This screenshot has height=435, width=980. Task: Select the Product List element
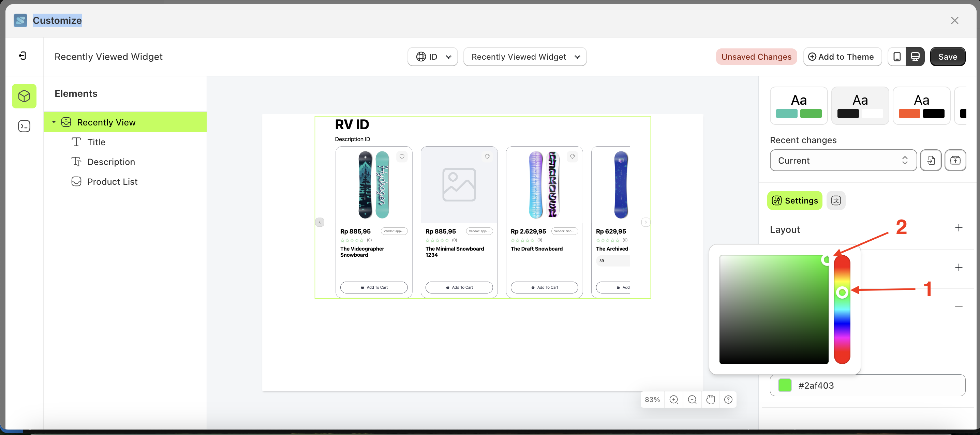(112, 181)
